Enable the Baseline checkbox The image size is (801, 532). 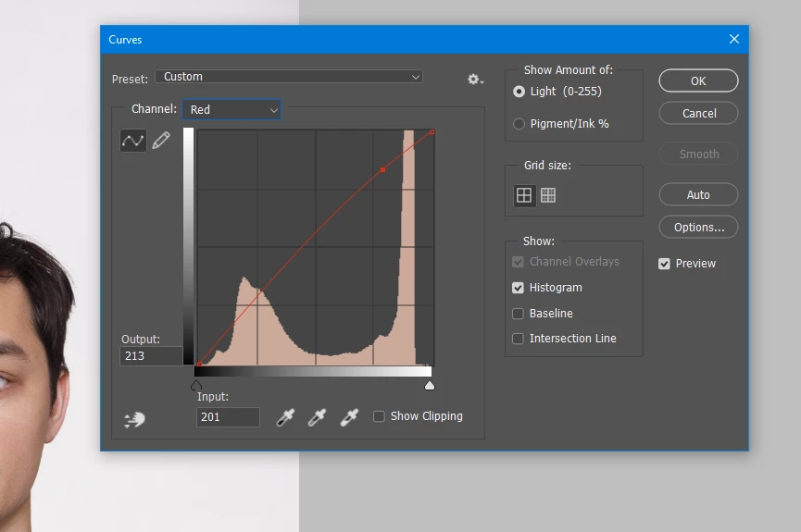(518, 313)
